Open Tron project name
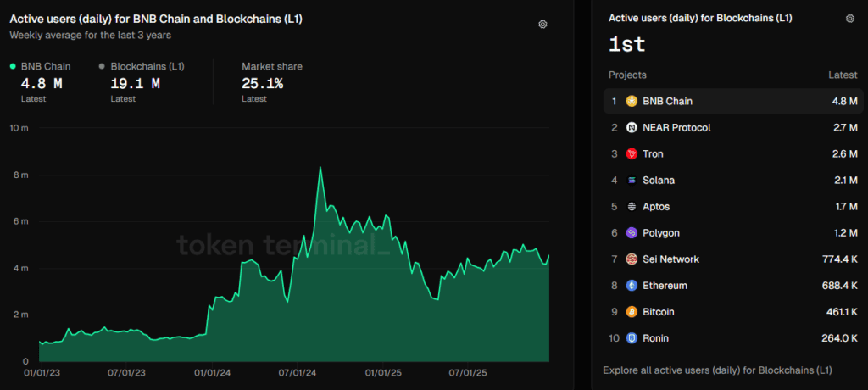The image size is (868, 390). coord(653,154)
